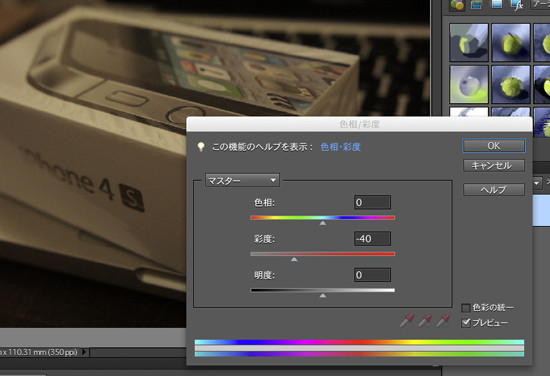Pick the first eyedropper tool in dialog
Screen dimensions: 550x376
[407, 320]
